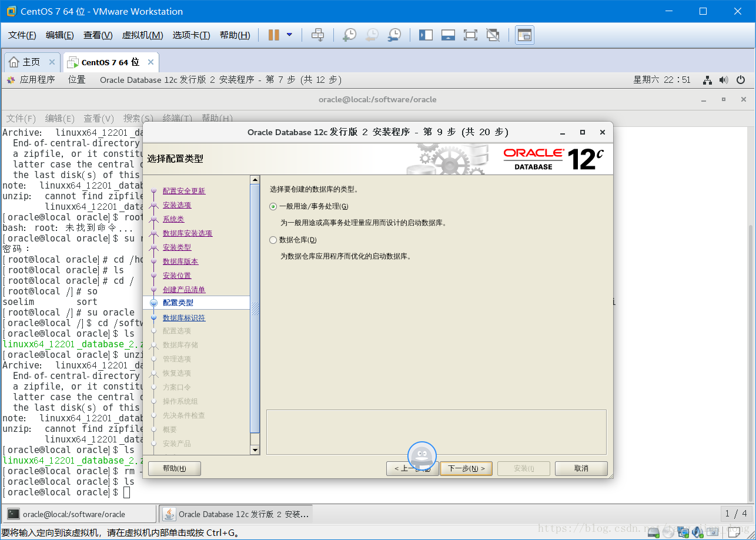Toggle the thumbnail bar view icon
Image resolution: width=756 pixels, height=540 pixels.
(448, 35)
